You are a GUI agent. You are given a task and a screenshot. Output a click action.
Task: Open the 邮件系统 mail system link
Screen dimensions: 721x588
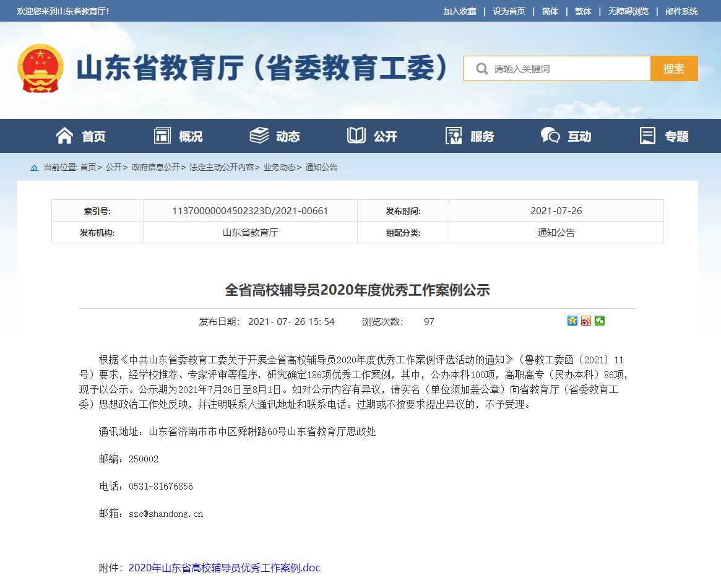681,11
